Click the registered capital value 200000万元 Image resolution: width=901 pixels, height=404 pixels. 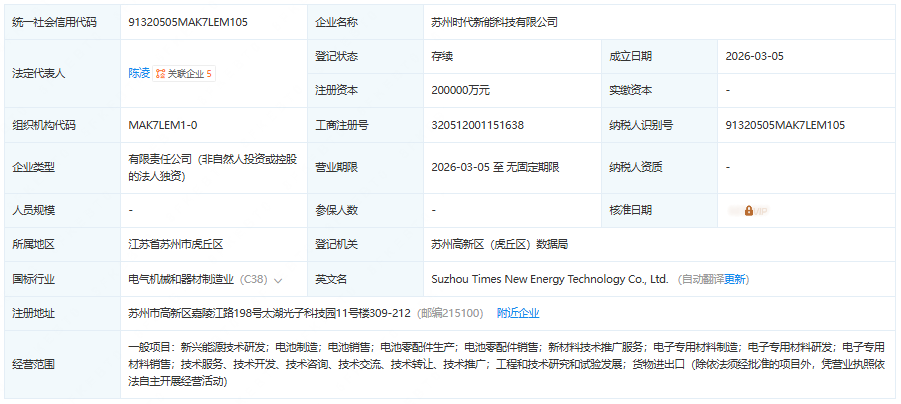tap(460, 90)
